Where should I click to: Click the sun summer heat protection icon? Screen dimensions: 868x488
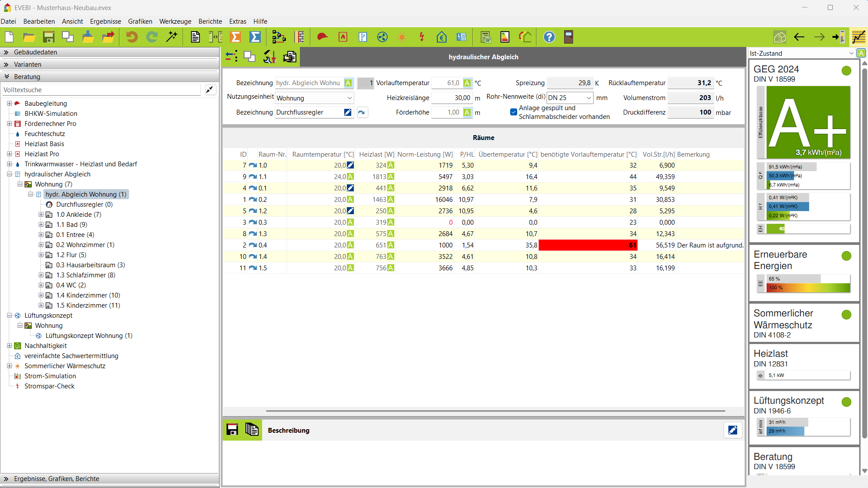[402, 37]
